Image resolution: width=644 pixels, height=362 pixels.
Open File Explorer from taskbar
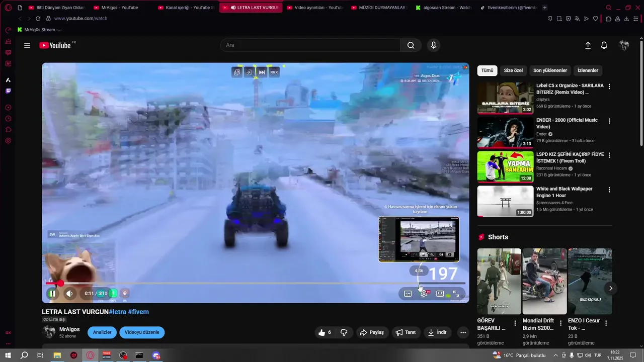point(57,355)
